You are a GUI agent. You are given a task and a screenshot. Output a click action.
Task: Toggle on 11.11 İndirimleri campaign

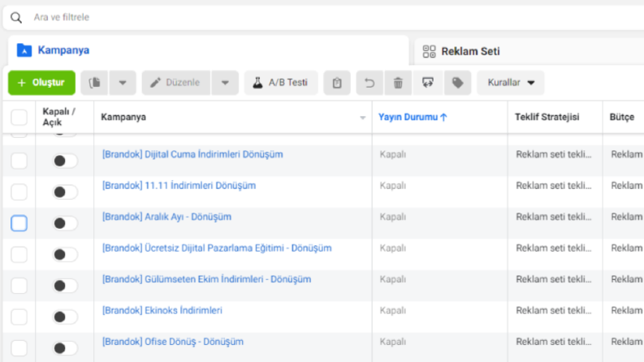click(x=65, y=192)
